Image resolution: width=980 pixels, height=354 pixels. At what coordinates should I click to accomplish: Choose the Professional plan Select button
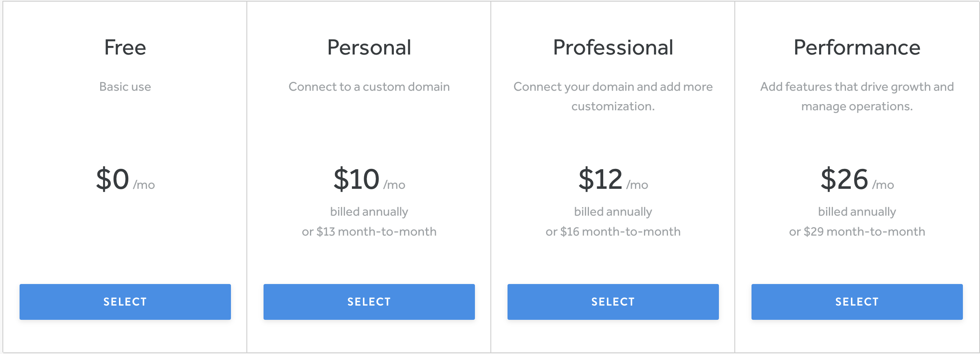(613, 302)
